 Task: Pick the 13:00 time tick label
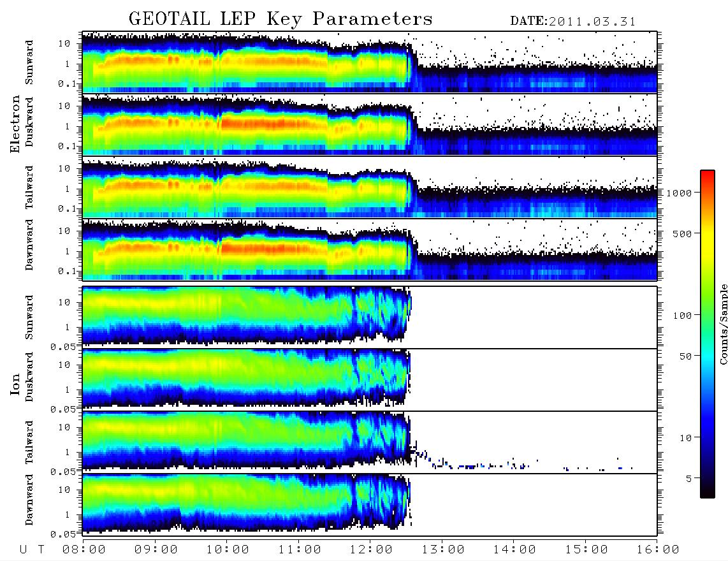tap(443, 550)
